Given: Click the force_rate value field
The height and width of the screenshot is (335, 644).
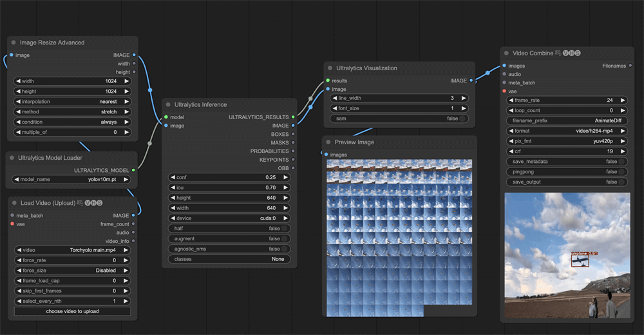Looking at the screenshot, I should [x=73, y=260].
